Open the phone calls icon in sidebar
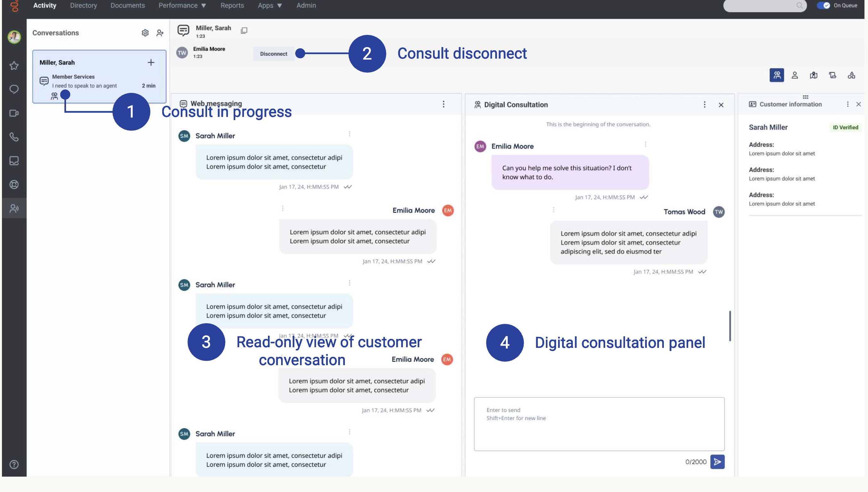 tap(14, 137)
